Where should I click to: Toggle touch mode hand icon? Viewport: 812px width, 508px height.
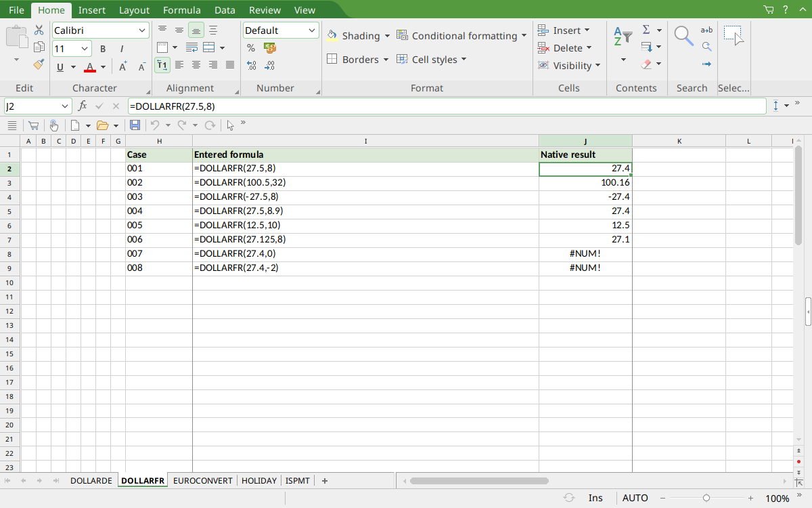(x=53, y=125)
